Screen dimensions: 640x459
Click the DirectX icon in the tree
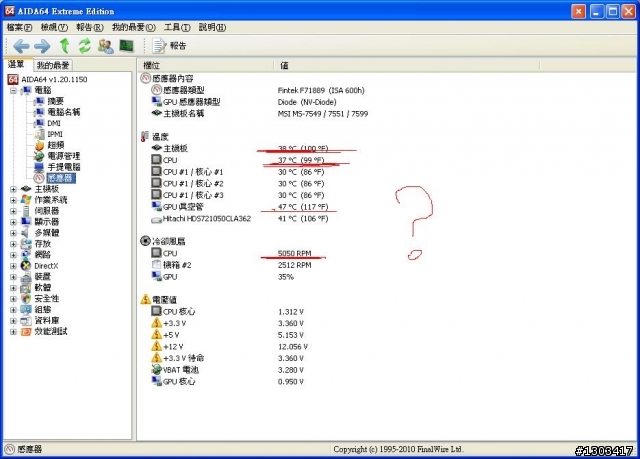tap(26, 266)
